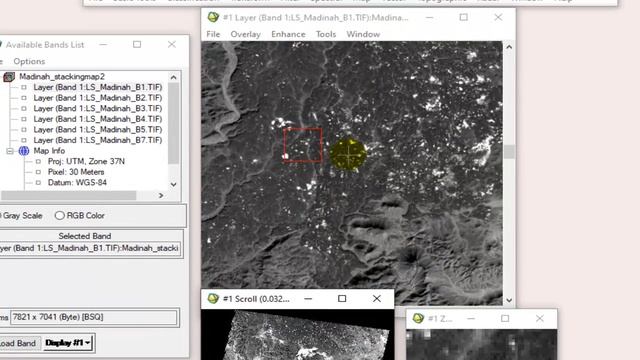This screenshot has height=360, width=640.
Task: Minimize the #1 Scroll window
Action: click(308, 299)
